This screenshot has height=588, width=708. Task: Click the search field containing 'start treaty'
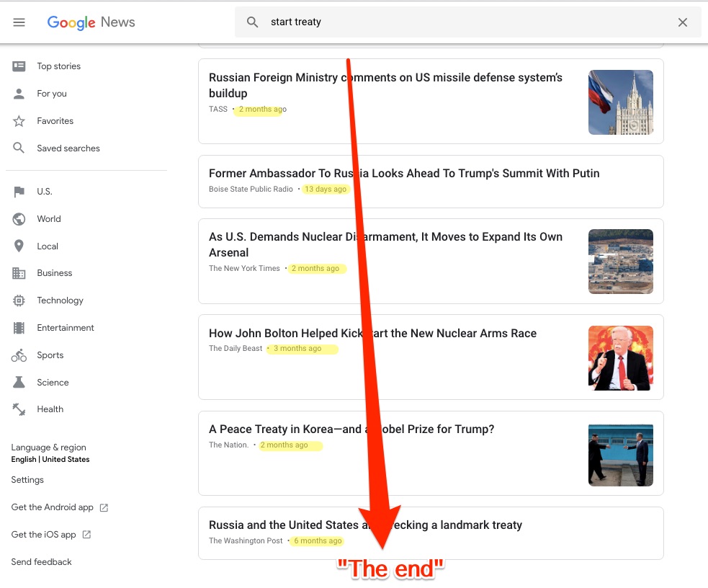(467, 22)
